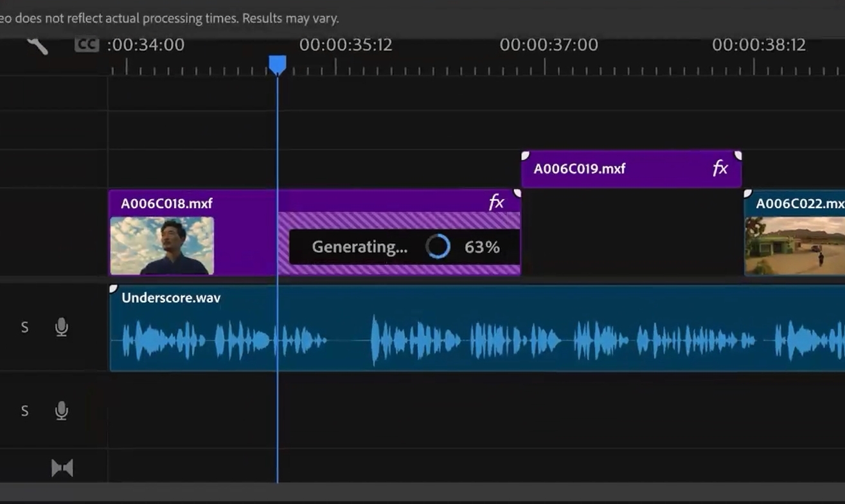The width and height of the screenshot is (845, 504).
Task: Click the bowtie mix track icon
Action: point(62,468)
